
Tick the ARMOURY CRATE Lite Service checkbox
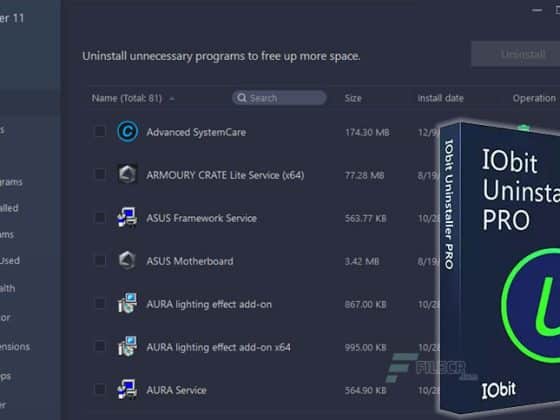100,174
